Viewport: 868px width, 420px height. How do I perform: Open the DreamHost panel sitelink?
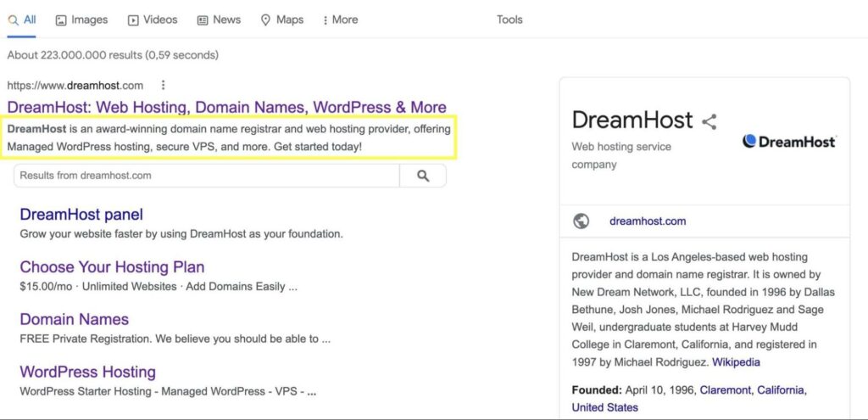(81, 215)
